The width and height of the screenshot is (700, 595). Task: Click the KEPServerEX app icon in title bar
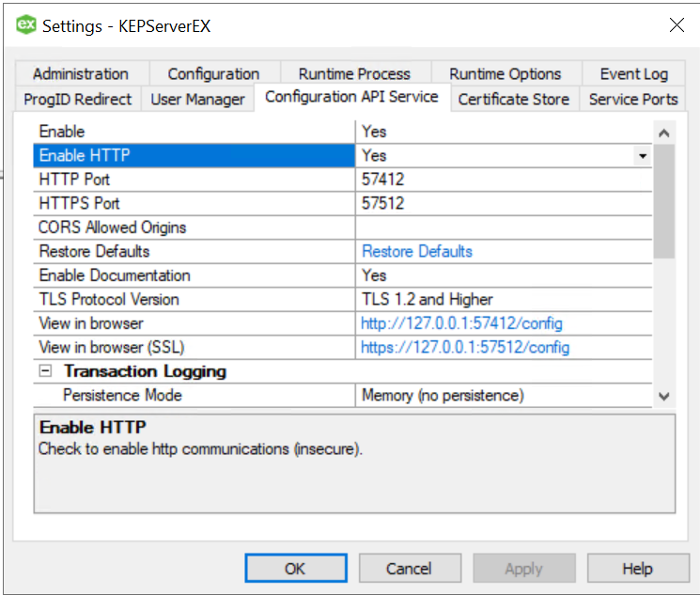point(26,24)
